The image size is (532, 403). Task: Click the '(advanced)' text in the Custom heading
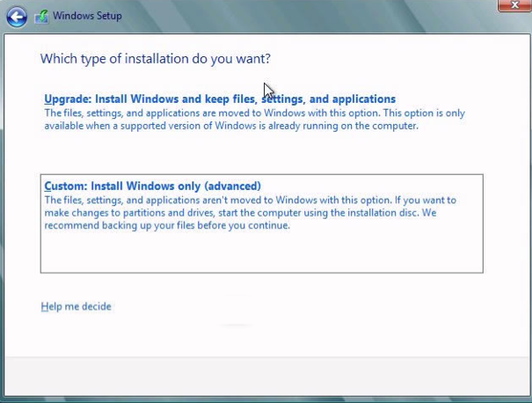point(232,187)
